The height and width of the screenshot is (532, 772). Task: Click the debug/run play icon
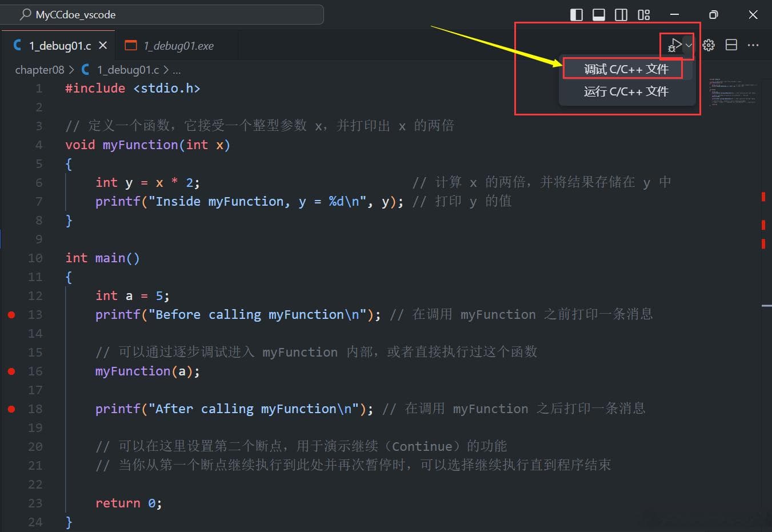point(675,45)
